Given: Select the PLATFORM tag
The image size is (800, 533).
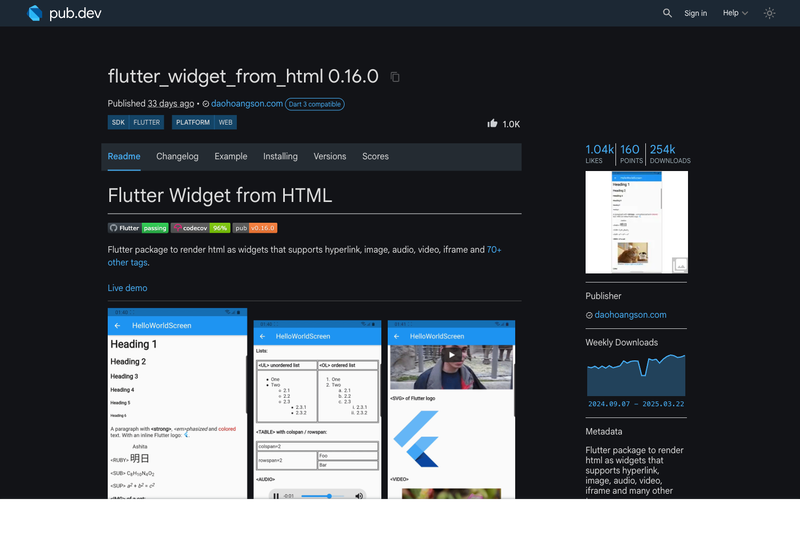Looking at the screenshot, I should 193,122.
